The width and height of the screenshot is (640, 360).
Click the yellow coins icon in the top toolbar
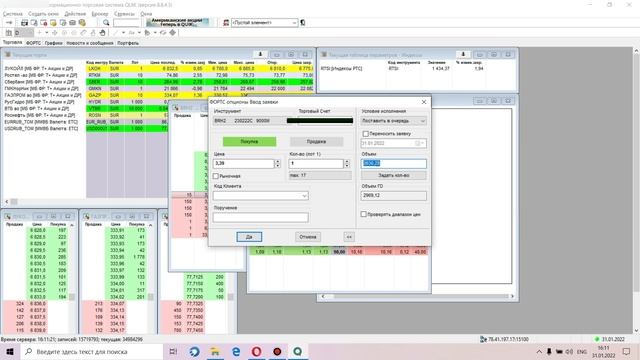click(x=82, y=23)
